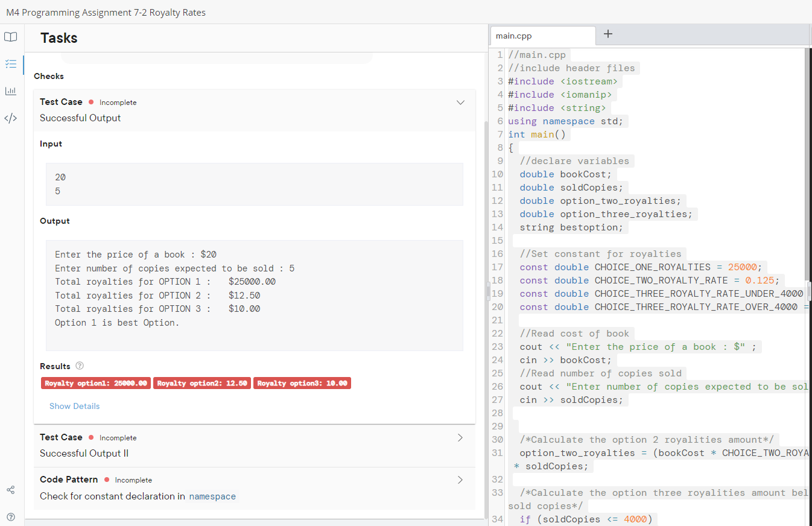Select the Tasks checklist icon in the sidebar
Screen dimensions: 812x526
[10, 64]
